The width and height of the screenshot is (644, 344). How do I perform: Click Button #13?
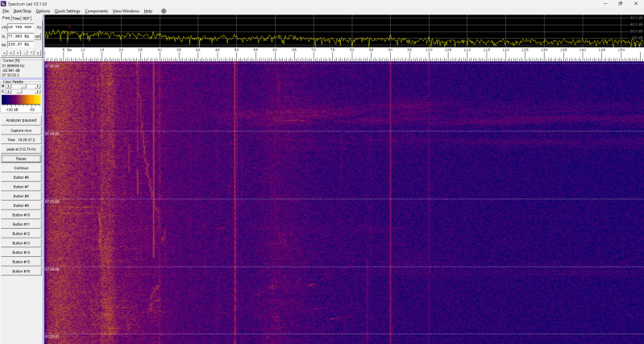pyautogui.click(x=21, y=243)
